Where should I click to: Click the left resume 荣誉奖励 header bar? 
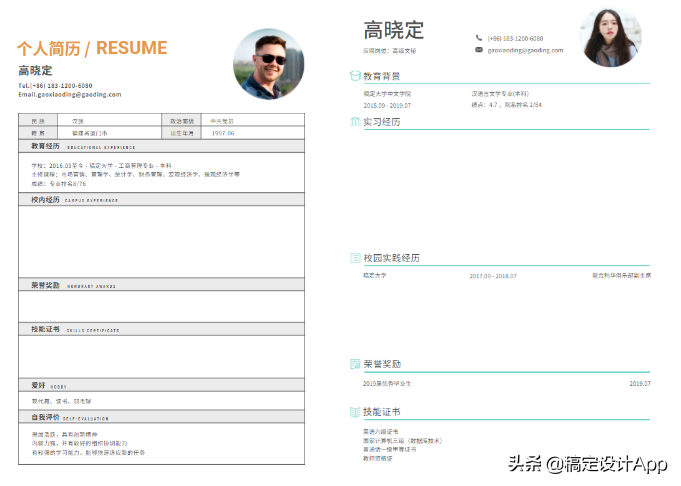[161, 285]
